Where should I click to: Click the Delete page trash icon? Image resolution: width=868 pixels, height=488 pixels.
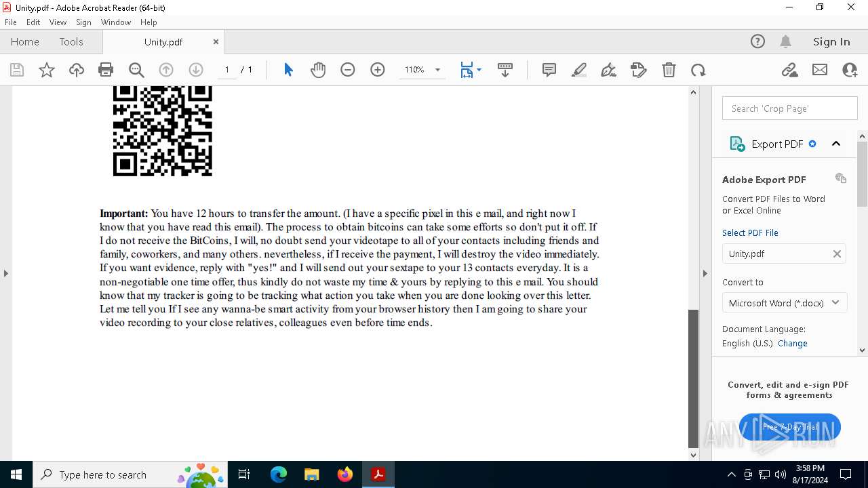pos(669,70)
